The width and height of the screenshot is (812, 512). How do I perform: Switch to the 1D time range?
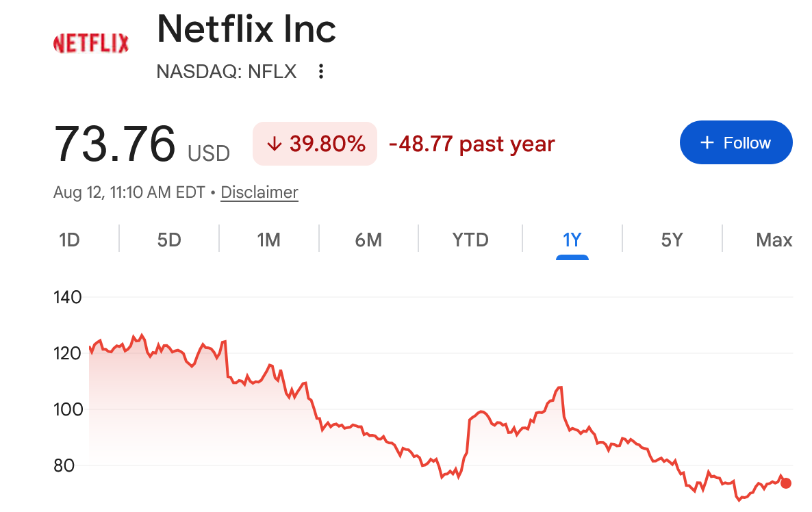tap(69, 240)
